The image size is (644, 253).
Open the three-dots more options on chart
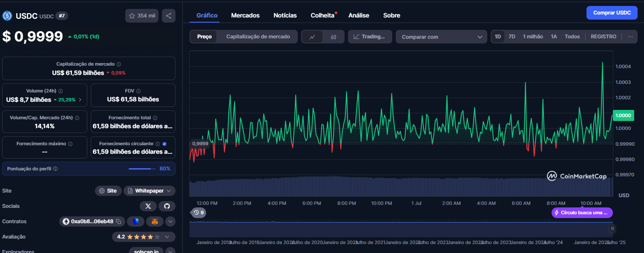[630, 37]
